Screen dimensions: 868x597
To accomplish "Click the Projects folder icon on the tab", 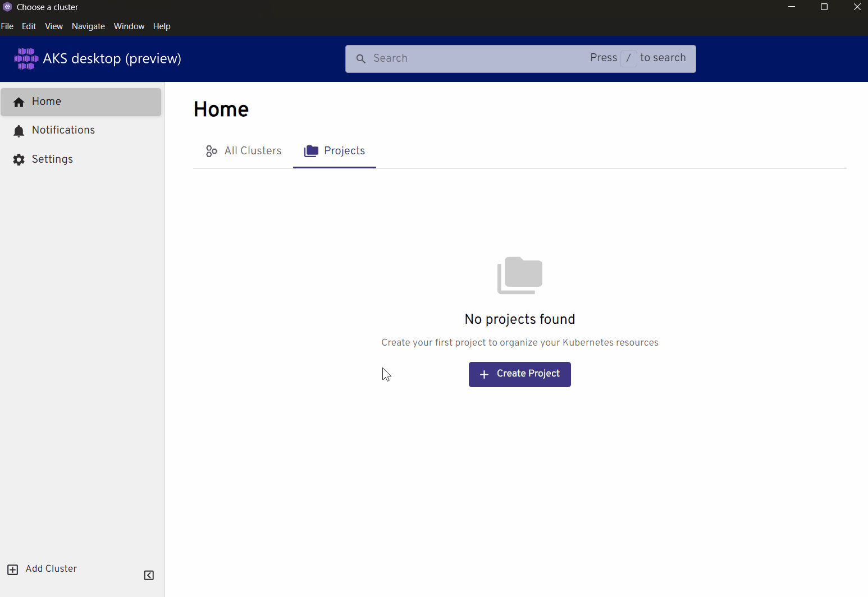I will coord(310,151).
